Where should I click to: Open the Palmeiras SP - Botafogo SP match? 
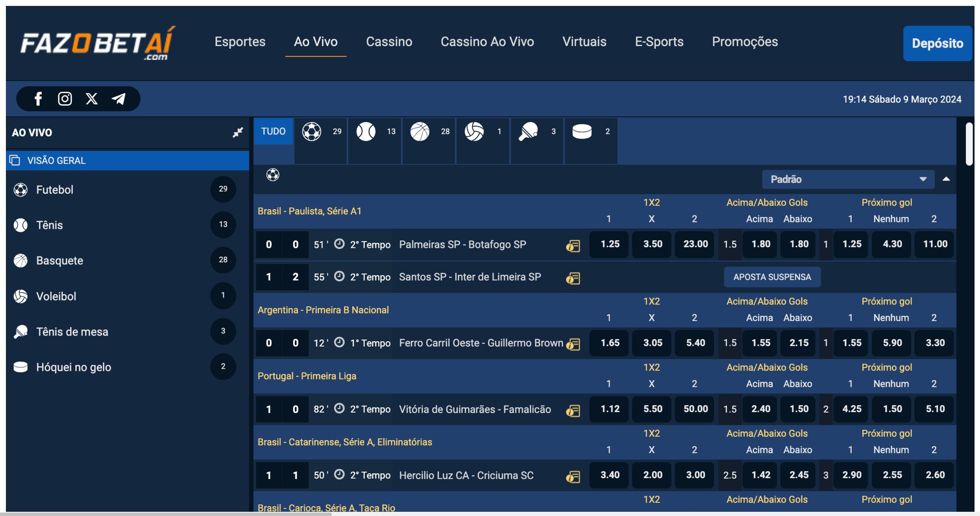tap(462, 244)
